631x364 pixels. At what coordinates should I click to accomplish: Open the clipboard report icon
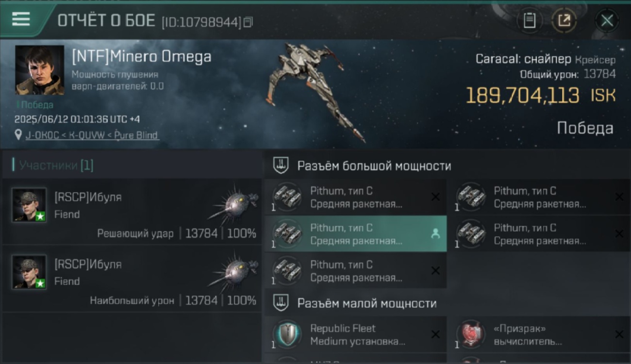pos(530,21)
